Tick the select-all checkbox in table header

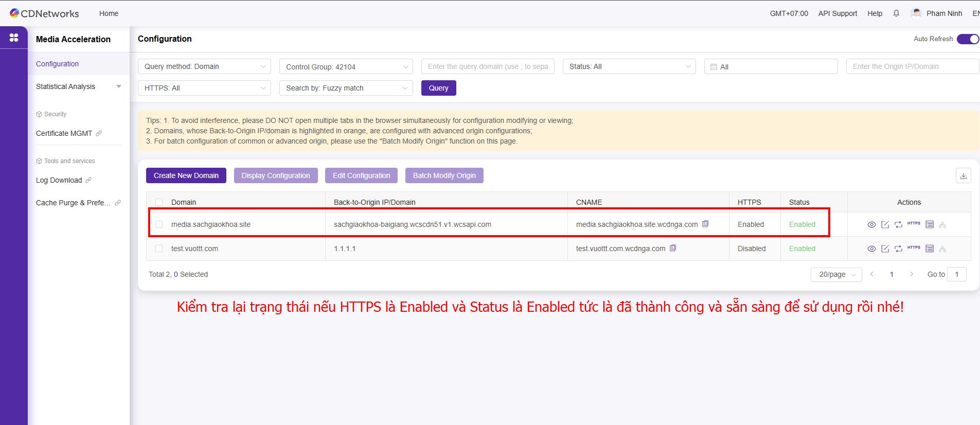[x=159, y=202]
